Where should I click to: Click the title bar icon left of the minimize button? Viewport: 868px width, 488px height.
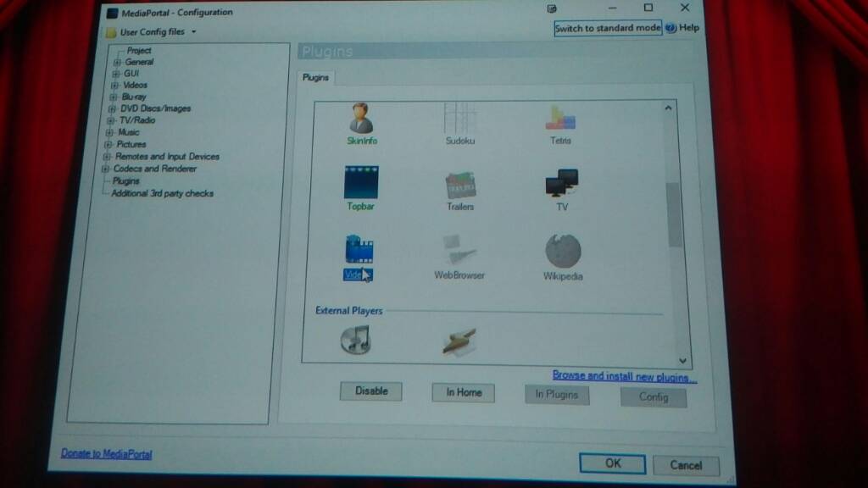(551, 8)
